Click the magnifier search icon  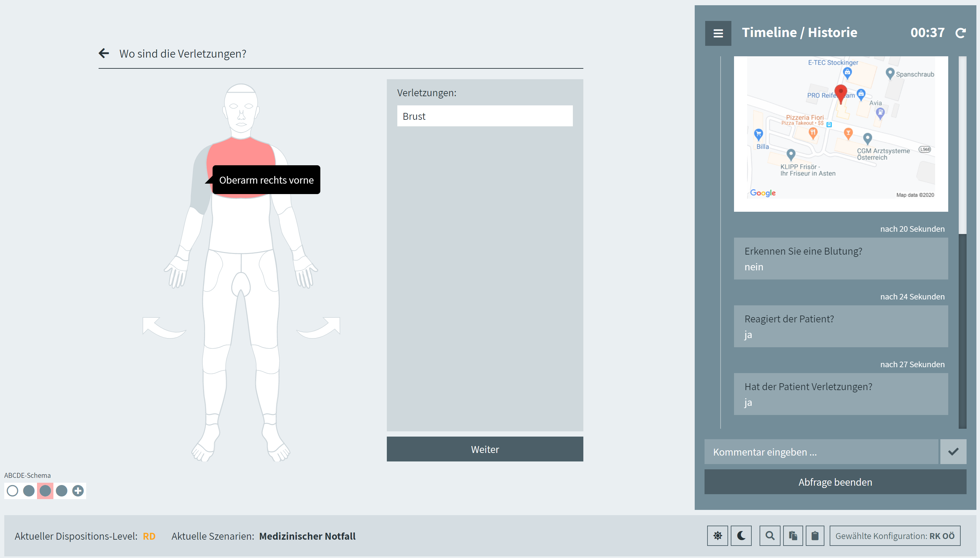769,535
